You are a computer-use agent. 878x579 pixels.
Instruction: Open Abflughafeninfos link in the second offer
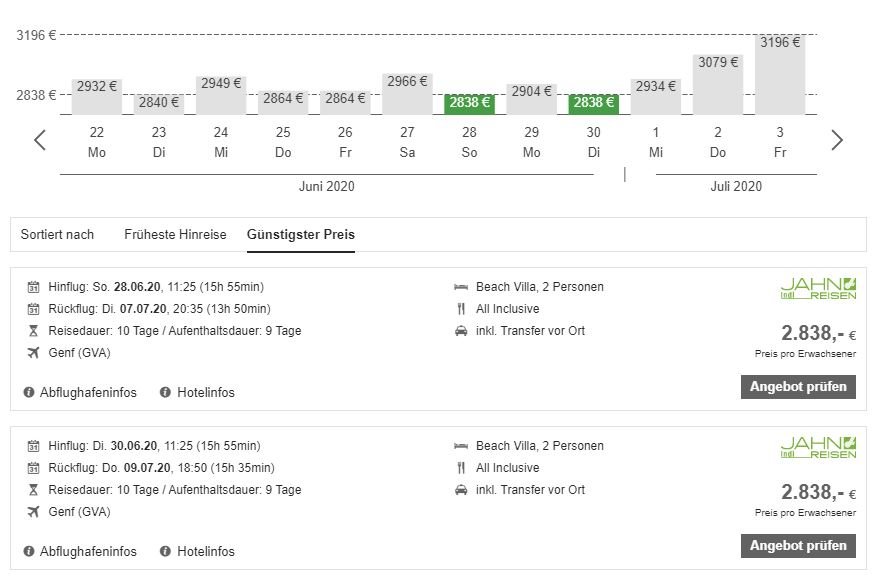[88, 551]
